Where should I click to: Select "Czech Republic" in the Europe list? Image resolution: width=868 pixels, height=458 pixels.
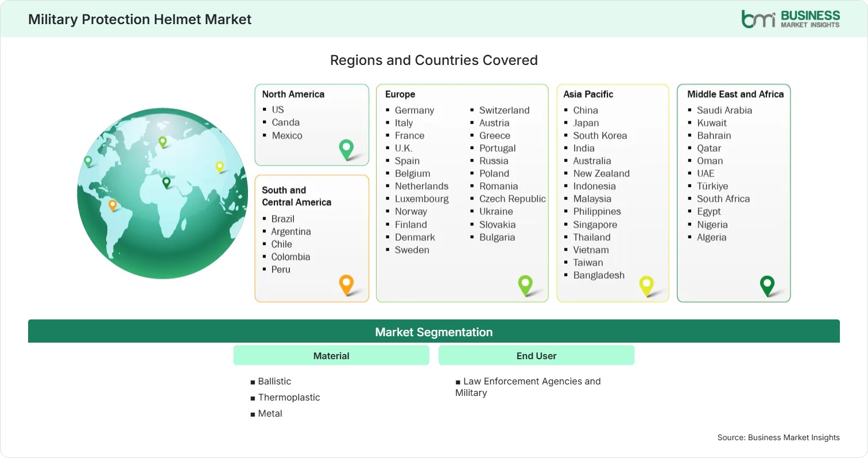pyautogui.click(x=513, y=198)
